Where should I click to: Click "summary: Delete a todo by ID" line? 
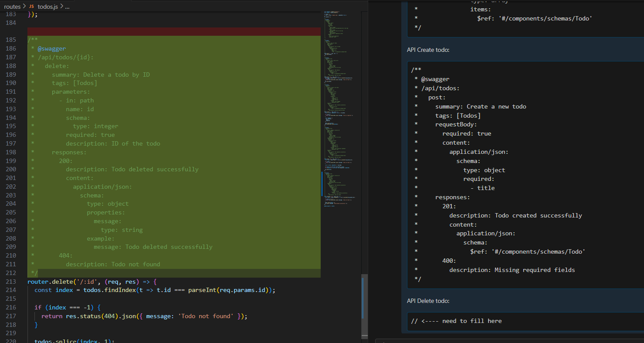pos(101,75)
